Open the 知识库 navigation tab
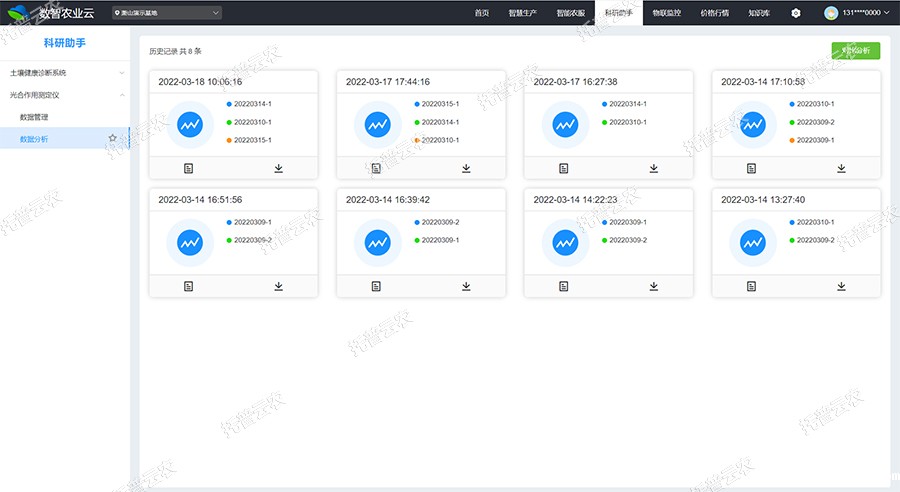The width and height of the screenshot is (900, 492). 758,13
